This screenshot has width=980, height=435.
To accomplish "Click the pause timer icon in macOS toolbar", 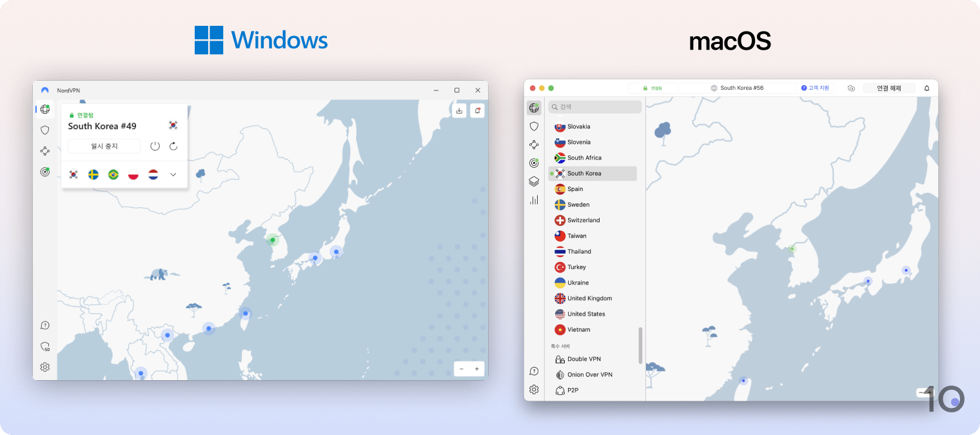I will pos(851,88).
